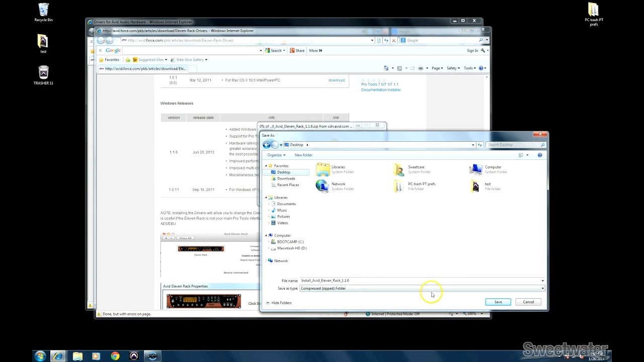Screen dimensions: 644x362
Task: Open IE Tools menu
Action: (469, 68)
